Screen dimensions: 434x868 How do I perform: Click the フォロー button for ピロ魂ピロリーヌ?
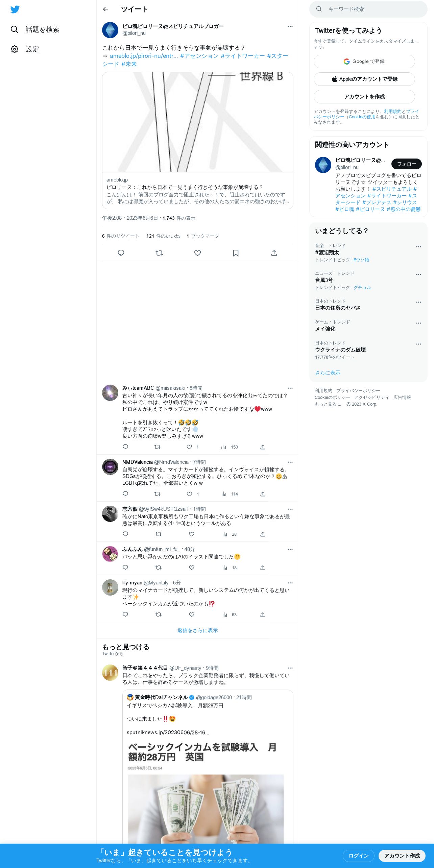pyautogui.click(x=406, y=164)
